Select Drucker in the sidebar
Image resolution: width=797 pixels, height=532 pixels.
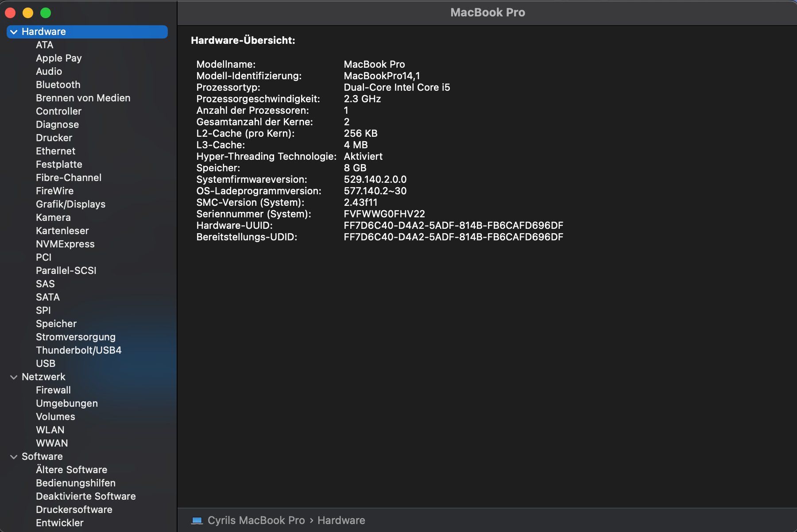click(x=54, y=138)
